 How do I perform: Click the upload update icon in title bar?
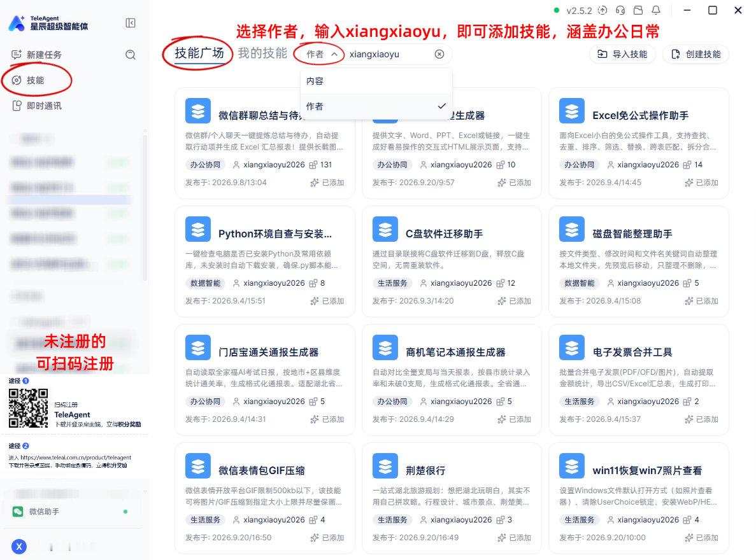603,10
